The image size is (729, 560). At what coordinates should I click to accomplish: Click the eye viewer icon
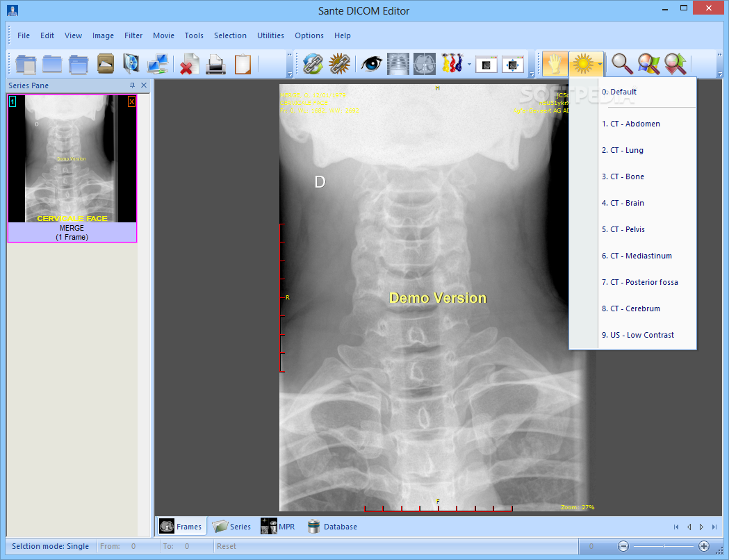click(x=372, y=64)
